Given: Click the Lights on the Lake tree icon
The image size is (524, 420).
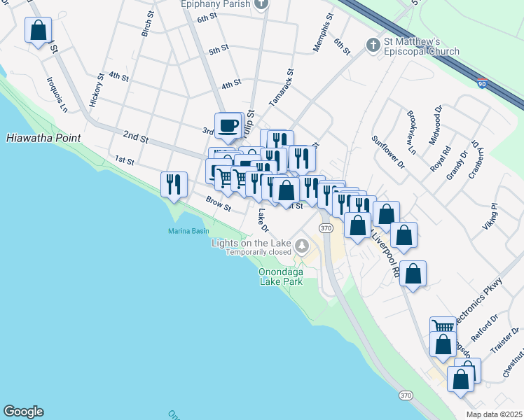Looking at the screenshot, I should pos(302,247).
